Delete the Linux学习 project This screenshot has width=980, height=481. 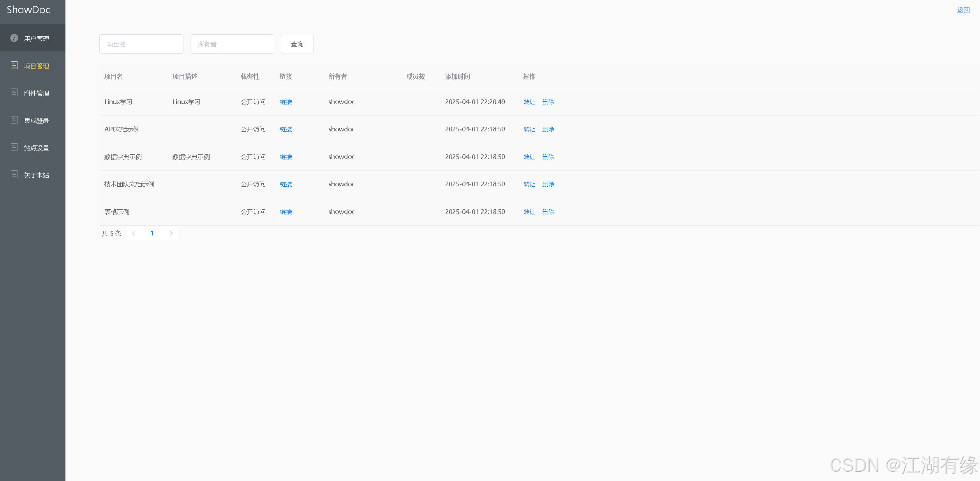pyautogui.click(x=548, y=102)
